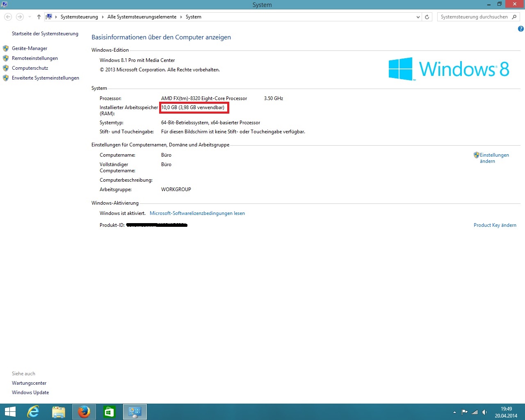Minimize the System window
Image resolution: width=525 pixels, height=420 pixels.
(x=489, y=4)
